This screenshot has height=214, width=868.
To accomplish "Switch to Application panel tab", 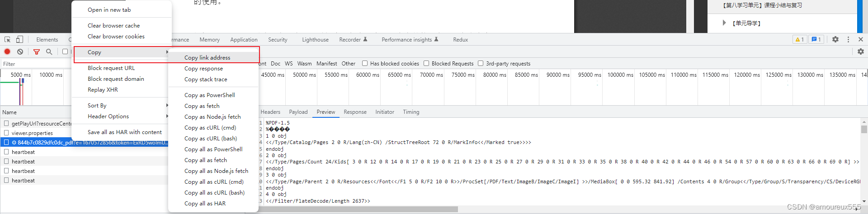I will click(x=244, y=40).
